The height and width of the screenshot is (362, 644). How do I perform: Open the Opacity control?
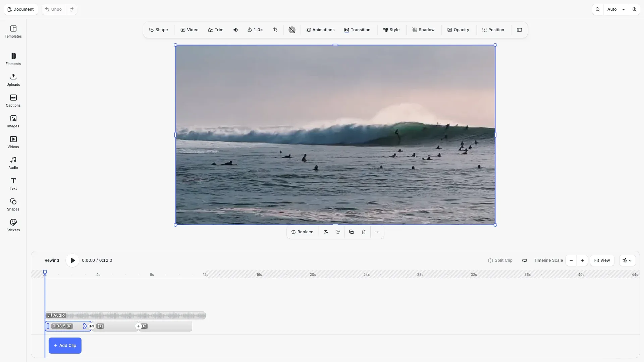click(458, 30)
